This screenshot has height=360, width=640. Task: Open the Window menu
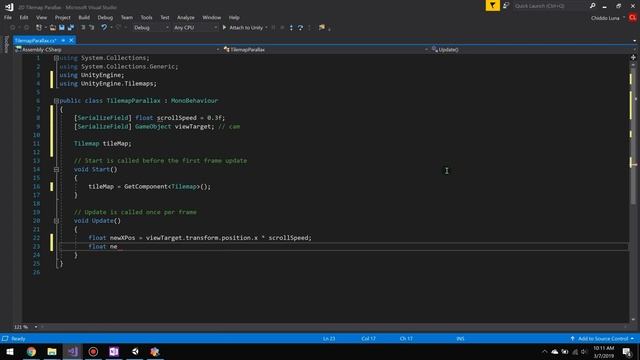point(211,18)
